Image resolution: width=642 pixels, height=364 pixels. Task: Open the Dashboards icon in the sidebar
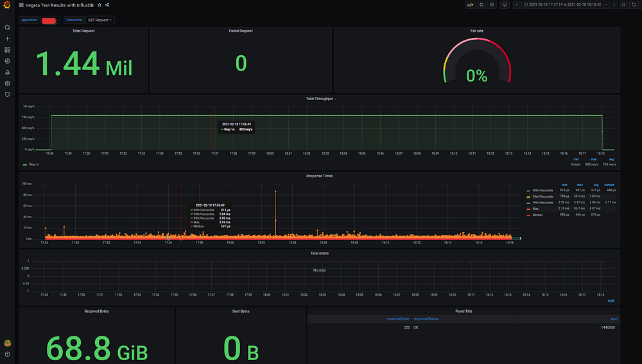tap(7, 49)
